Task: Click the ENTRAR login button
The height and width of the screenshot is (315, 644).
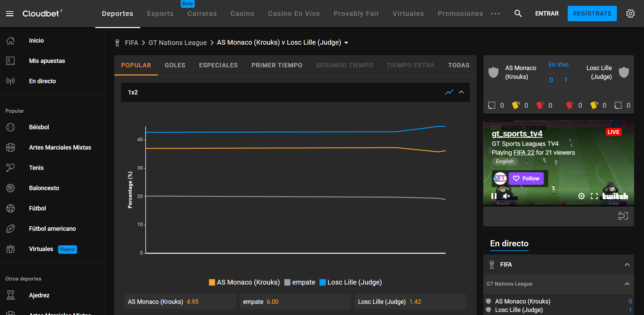Action: (547, 14)
